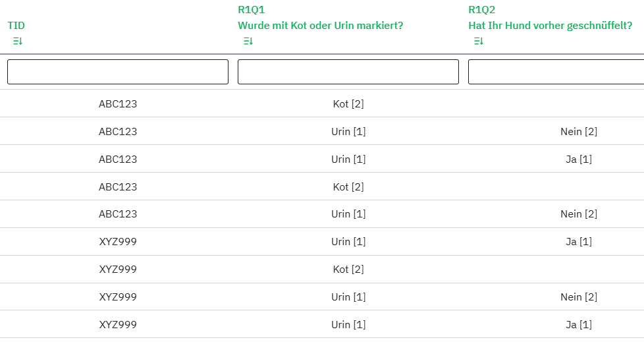Screen dimensions: 644x344
Task: Toggle sorting for the R1Q2 column via its icon
Action: [x=479, y=42]
